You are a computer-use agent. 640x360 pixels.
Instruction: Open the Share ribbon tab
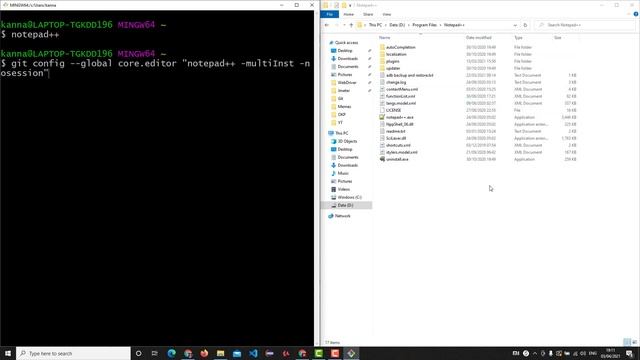tap(368, 14)
